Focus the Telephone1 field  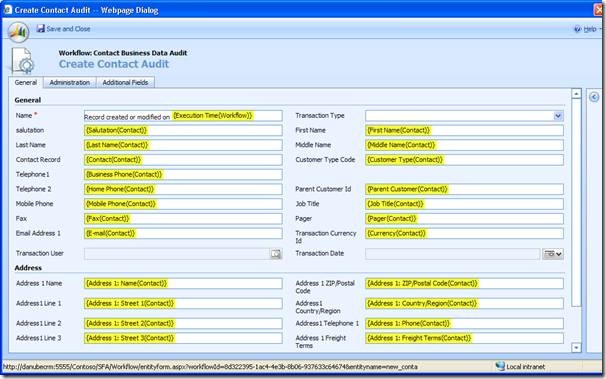[183, 175]
